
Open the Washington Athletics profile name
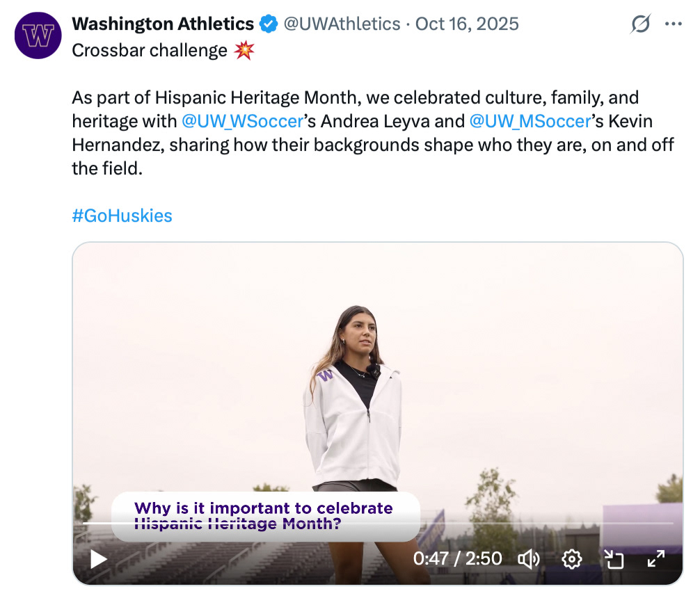pyautogui.click(x=163, y=24)
